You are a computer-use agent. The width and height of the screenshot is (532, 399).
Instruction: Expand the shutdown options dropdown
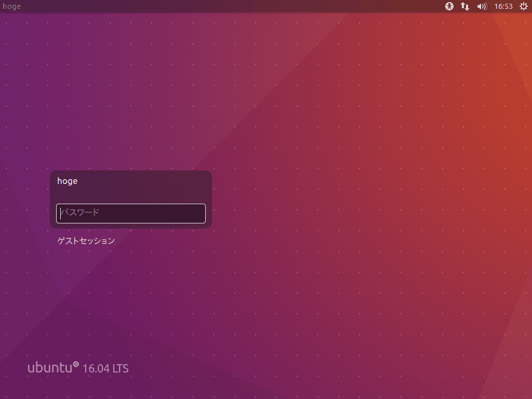click(x=523, y=7)
